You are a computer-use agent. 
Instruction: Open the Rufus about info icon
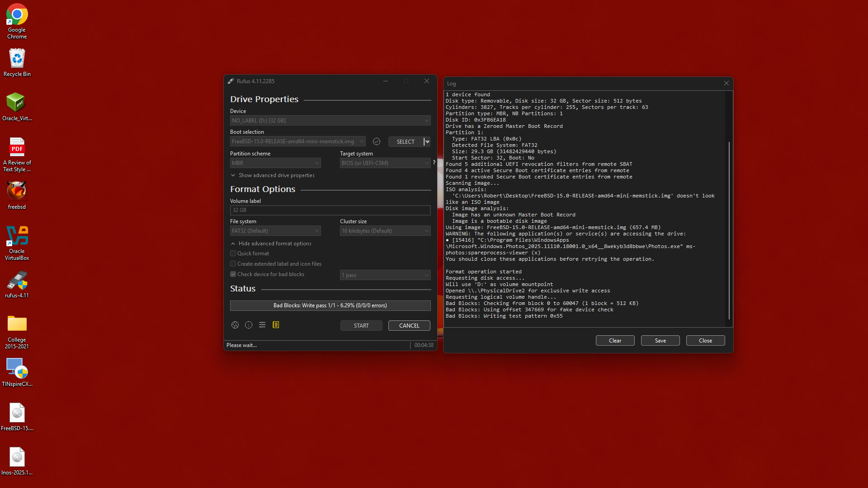(x=248, y=325)
